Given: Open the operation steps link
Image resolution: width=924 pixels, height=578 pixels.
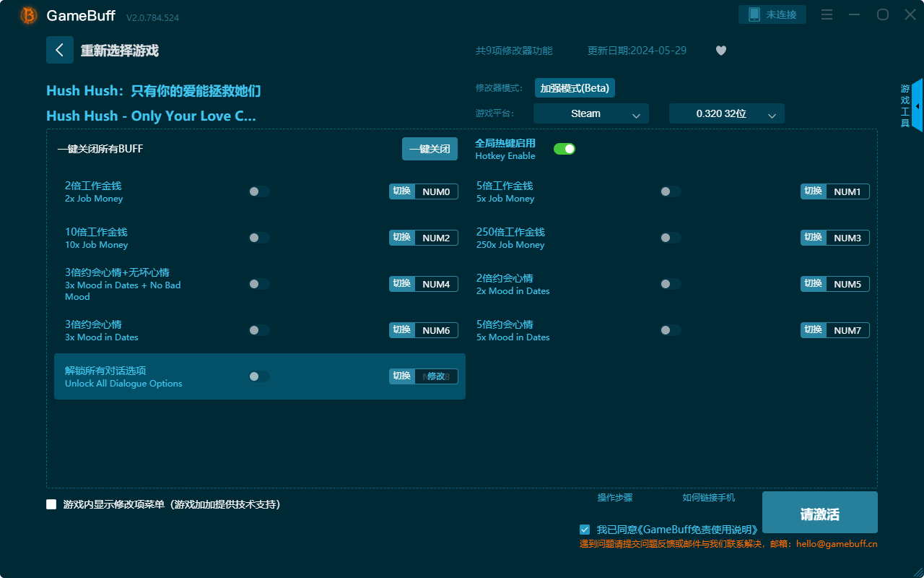Looking at the screenshot, I should [615, 497].
